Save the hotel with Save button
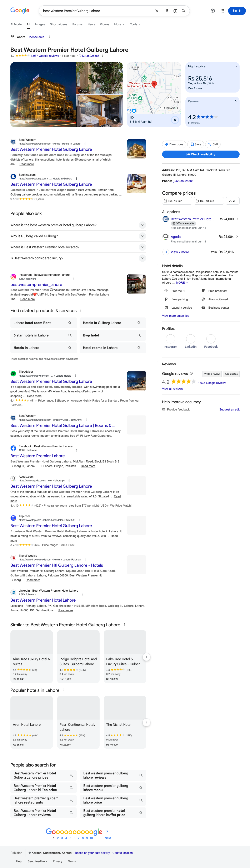 [196, 144]
